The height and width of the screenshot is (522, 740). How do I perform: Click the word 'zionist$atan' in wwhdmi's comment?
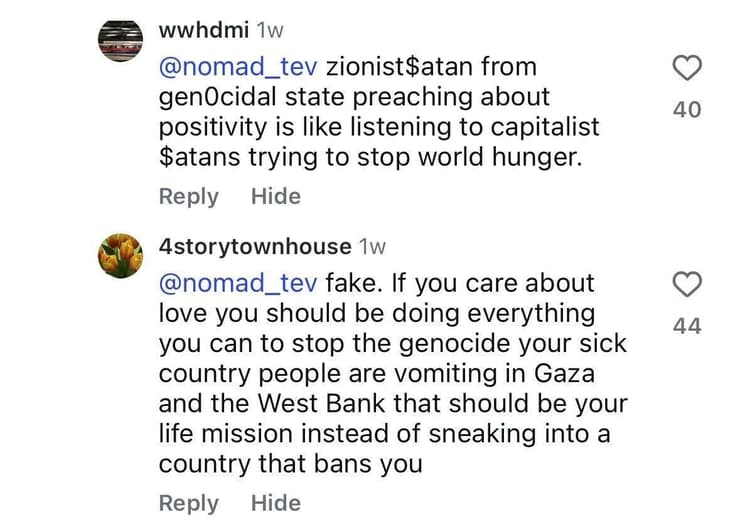coord(399,67)
